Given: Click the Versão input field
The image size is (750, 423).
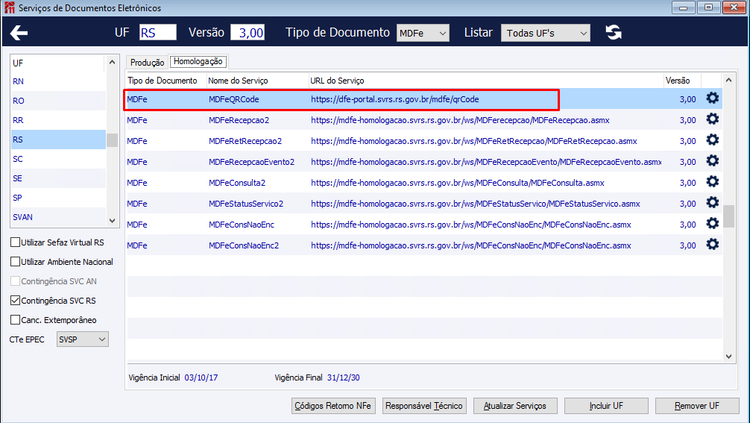Looking at the screenshot, I should pos(247,33).
